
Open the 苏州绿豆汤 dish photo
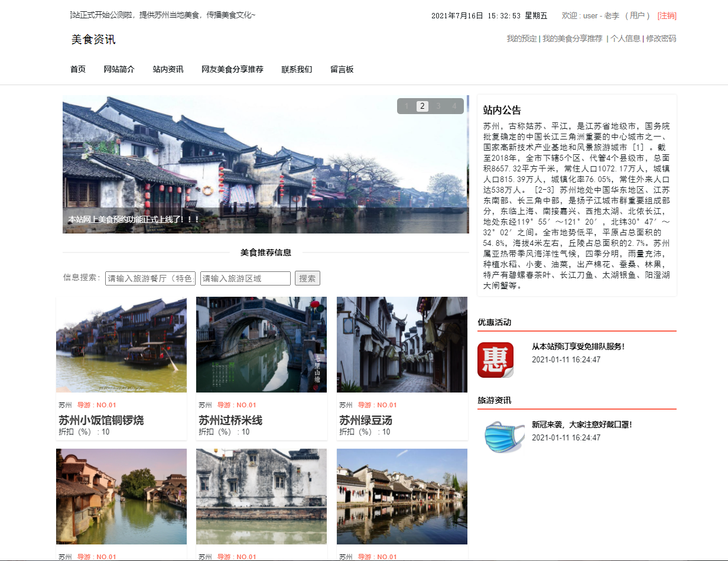click(x=402, y=345)
